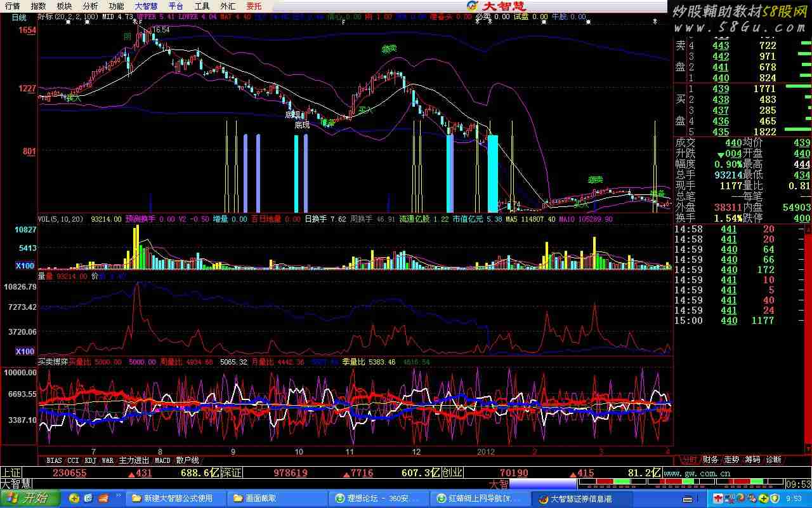Select the 主力进出 indicator tab
Screen dimensions: 812x508
pyautogui.click(x=134, y=460)
